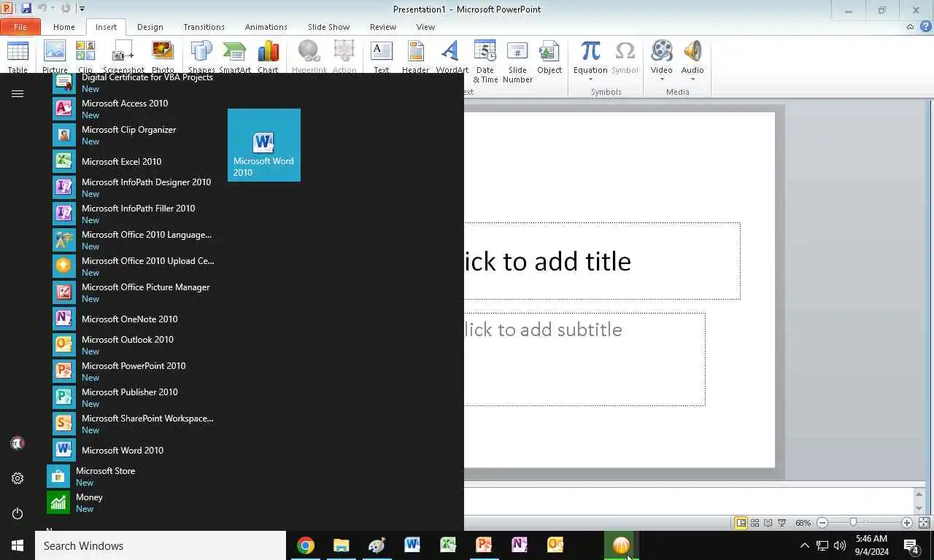Open the Video dropdown menu
Viewport: 934px width, 560px height.
pyautogui.click(x=662, y=79)
